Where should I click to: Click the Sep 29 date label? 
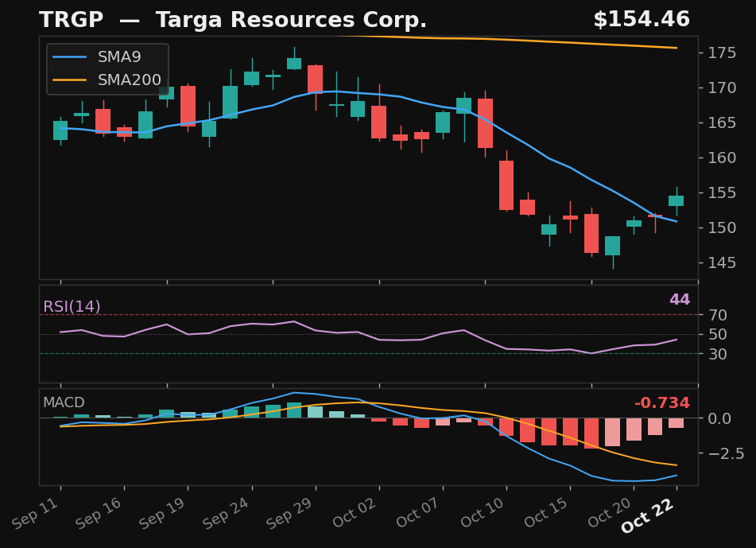tap(290, 513)
